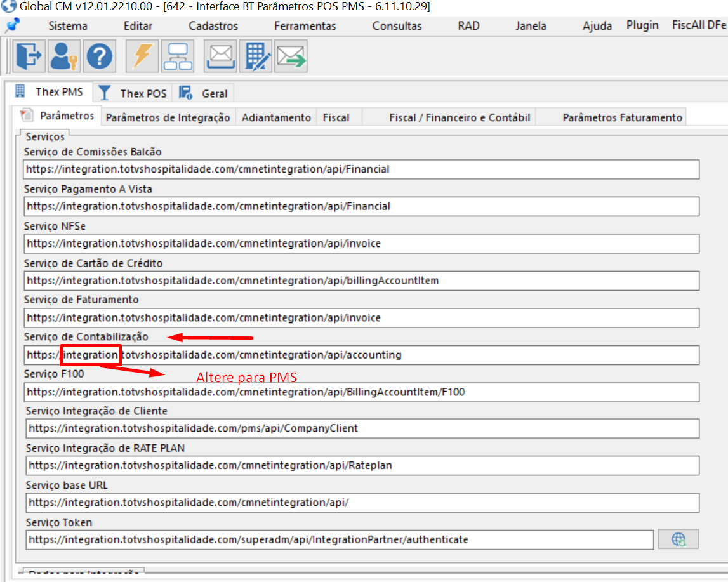Screen dimensions: 728x582
Task: Open the Consultas menu
Action: pyautogui.click(x=396, y=26)
